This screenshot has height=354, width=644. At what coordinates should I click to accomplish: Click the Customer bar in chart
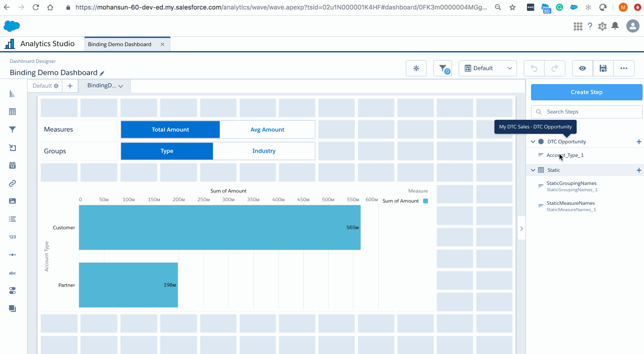(x=220, y=227)
